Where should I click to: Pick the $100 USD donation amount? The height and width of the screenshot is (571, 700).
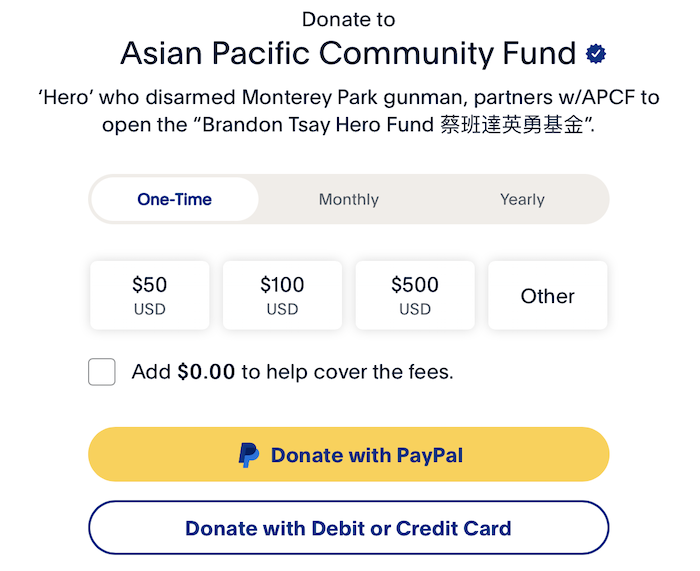tap(282, 296)
